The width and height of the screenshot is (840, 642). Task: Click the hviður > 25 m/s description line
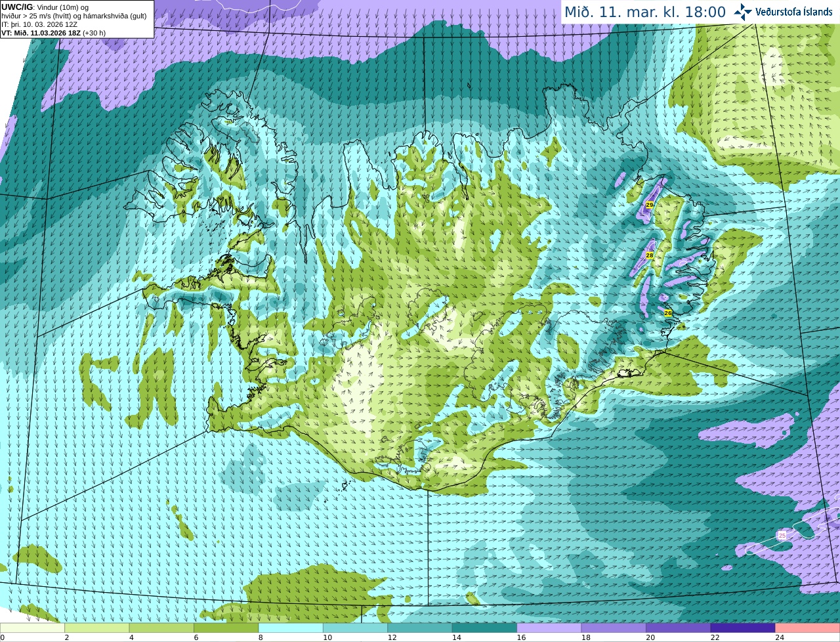coord(74,16)
